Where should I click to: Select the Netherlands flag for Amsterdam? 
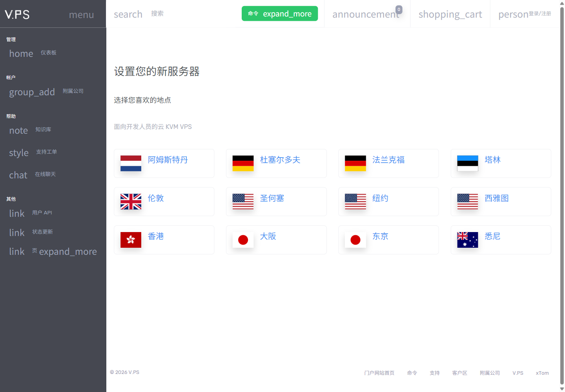[131, 163]
